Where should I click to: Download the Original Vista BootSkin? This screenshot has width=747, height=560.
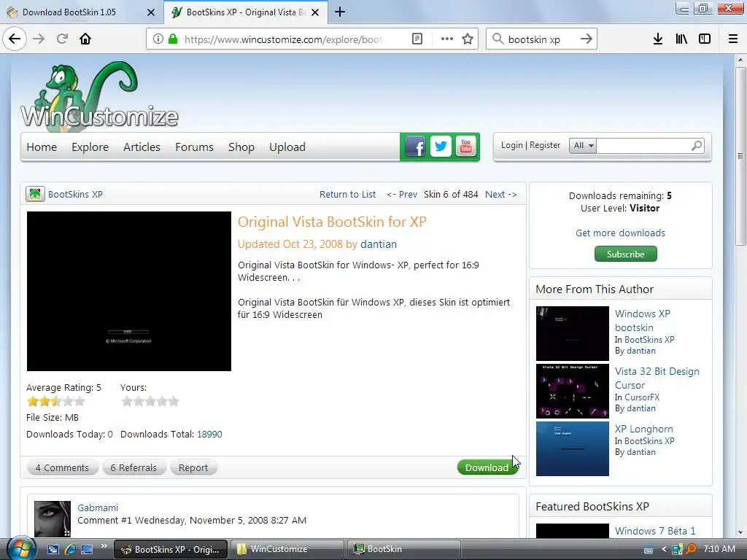[487, 467]
